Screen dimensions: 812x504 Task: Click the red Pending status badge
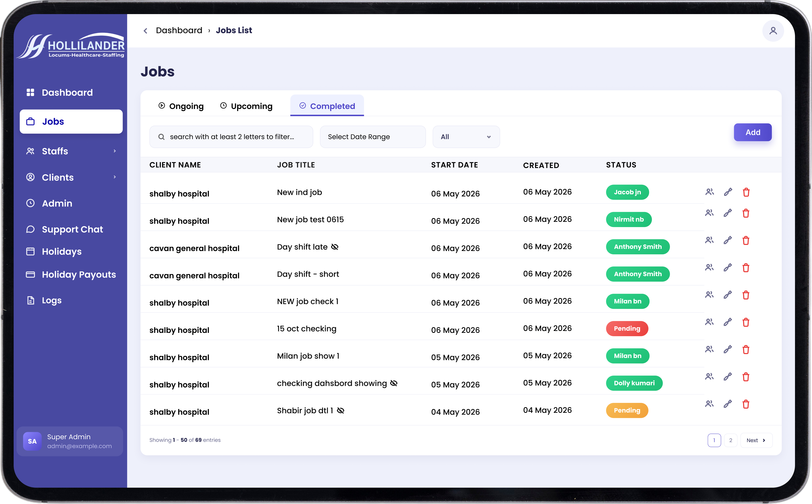[627, 329]
